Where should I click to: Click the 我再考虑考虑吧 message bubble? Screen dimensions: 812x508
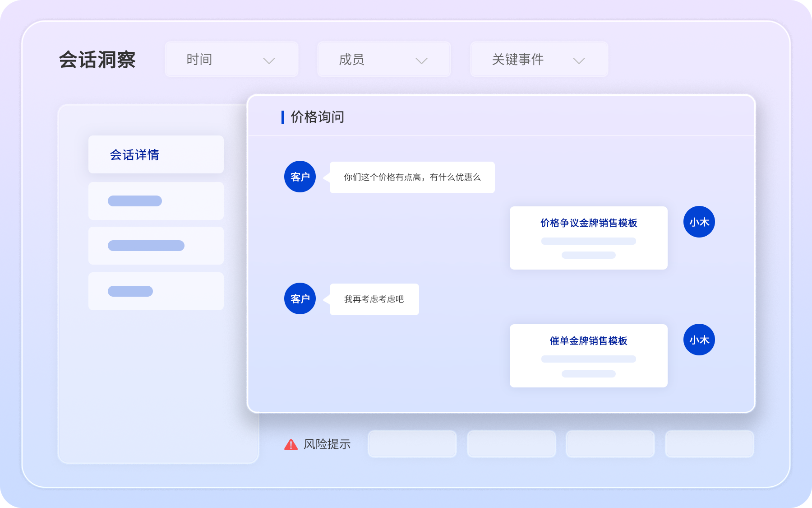click(374, 299)
